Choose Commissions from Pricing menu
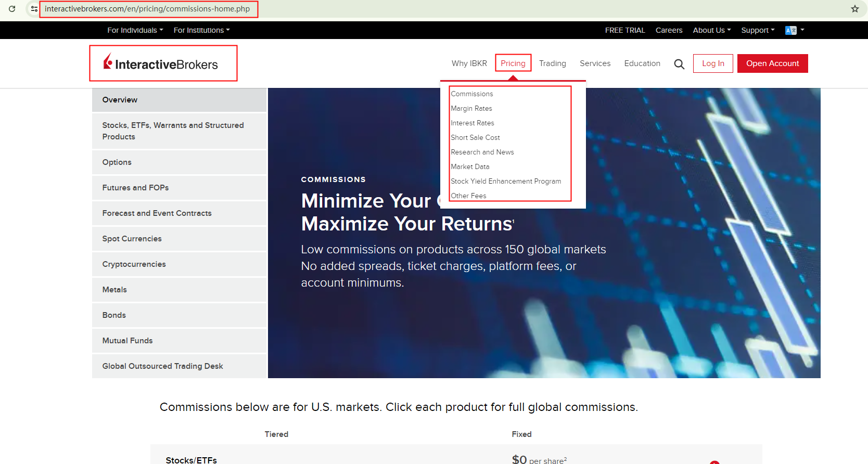868x464 pixels. pyautogui.click(x=472, y=94)
